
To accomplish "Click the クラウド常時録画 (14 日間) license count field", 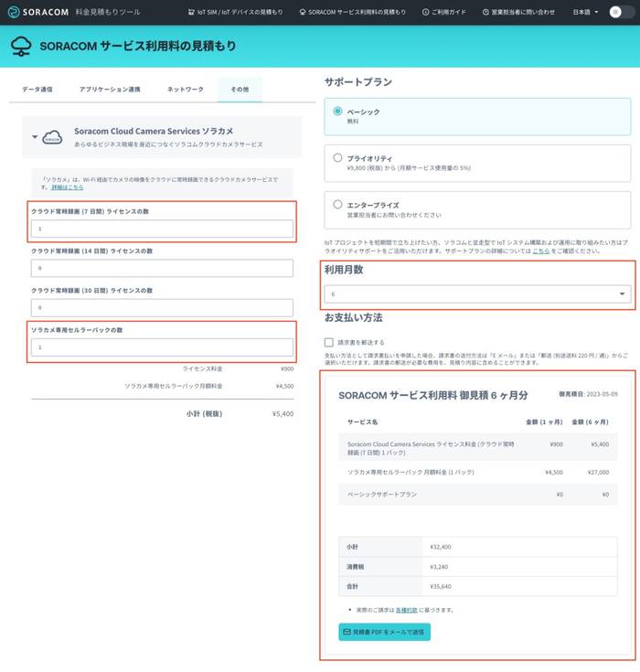I will pyautogui.click(x=162, y=268).
